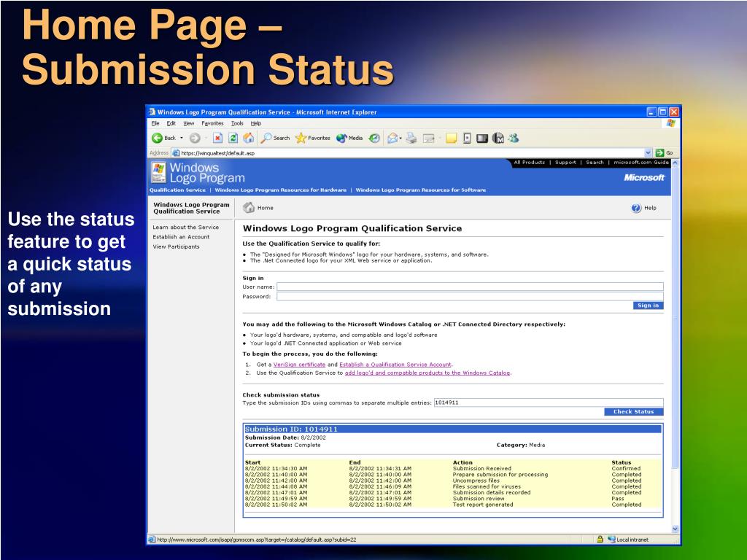Screen dimensions: 747x560
Task: Open the History toolbar icon
Action: click(374, 138)
